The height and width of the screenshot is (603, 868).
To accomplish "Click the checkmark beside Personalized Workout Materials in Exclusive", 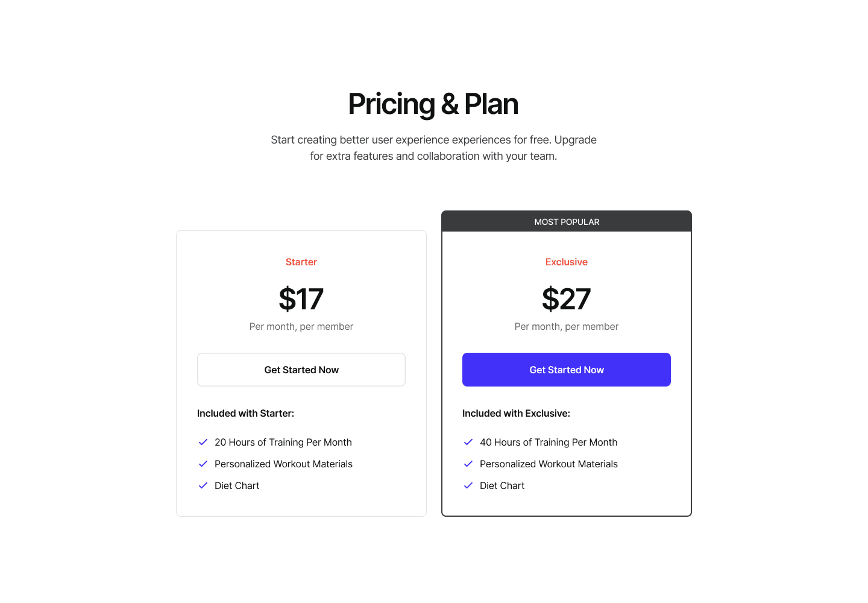I will pyautogui.click(x=468, y=464).
